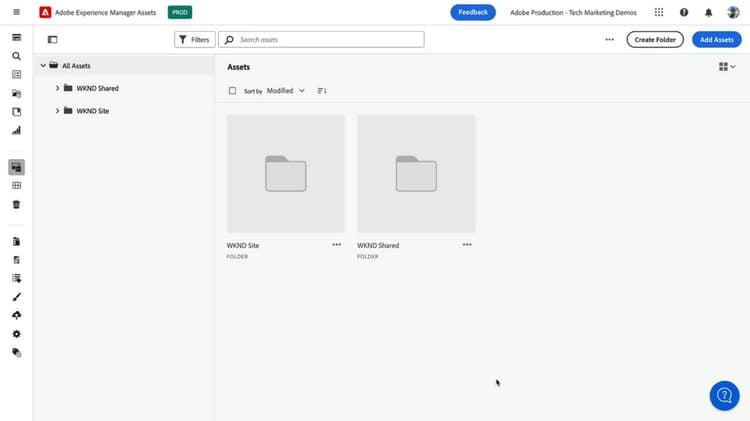Click the Feedback button
The width and height of the screenshot is (750, 421).
click(x=473, y=12)
